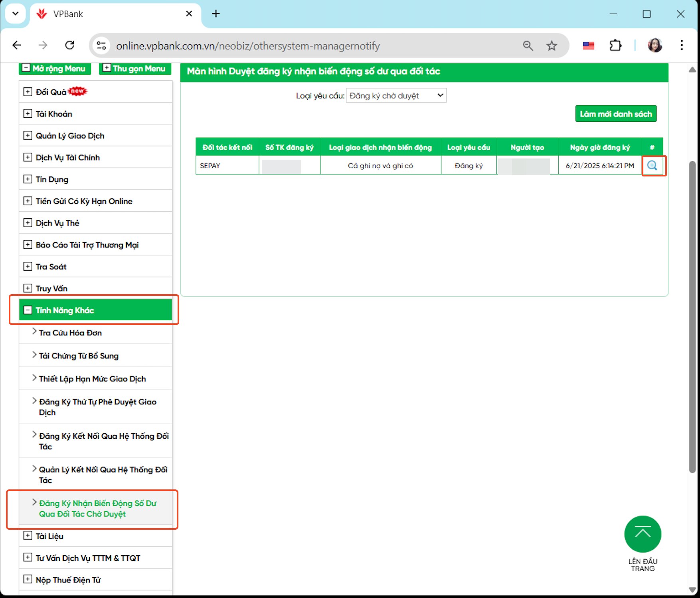Click the zoom magnifier in address bar
Viewport: 700px width, 598px height.
528,46
